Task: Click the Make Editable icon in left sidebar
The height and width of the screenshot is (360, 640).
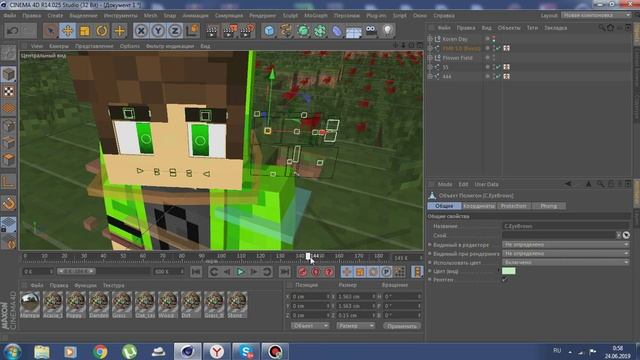Action: tap(9, 53)
